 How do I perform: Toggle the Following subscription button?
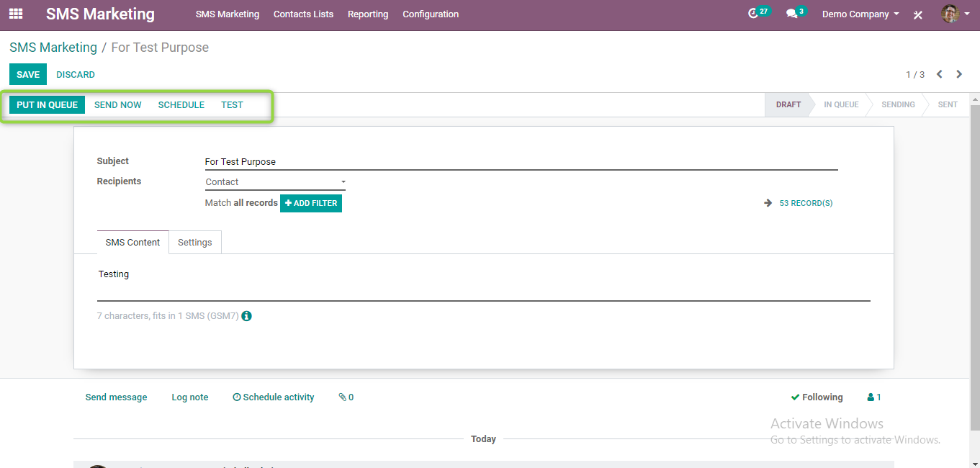coord(817,397)
